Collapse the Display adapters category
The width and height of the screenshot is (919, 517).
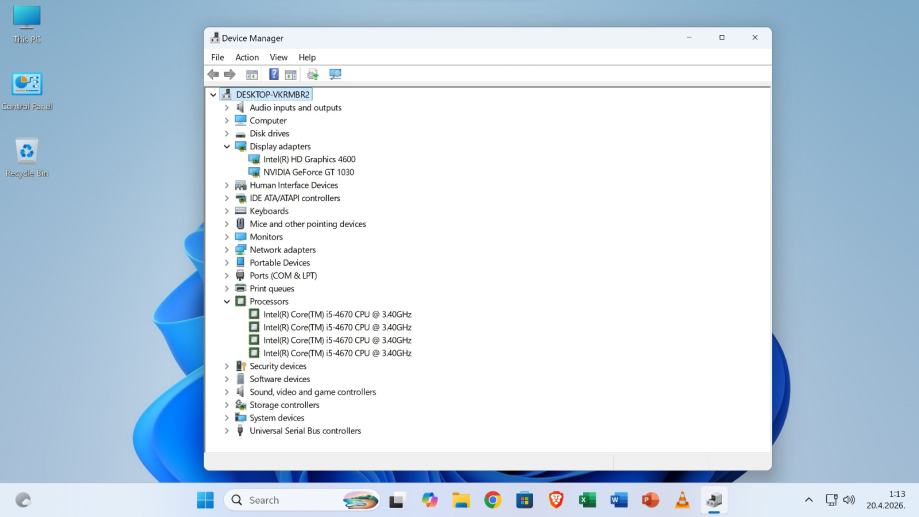pos(227,147)
